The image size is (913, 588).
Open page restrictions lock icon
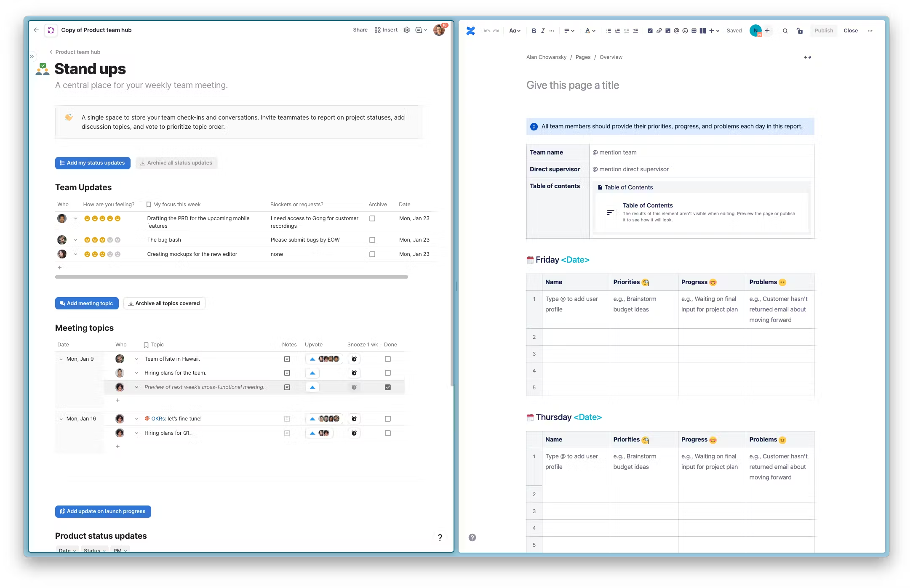click(799, 31)
